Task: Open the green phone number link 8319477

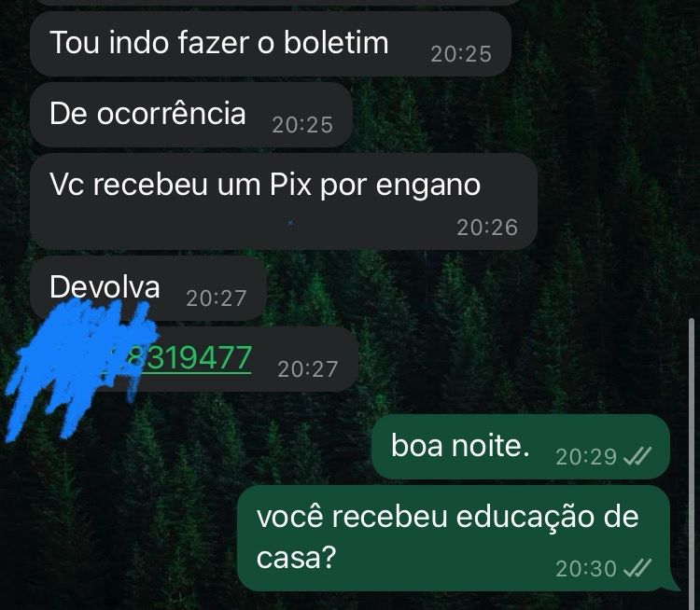Action: click(189, 358)
